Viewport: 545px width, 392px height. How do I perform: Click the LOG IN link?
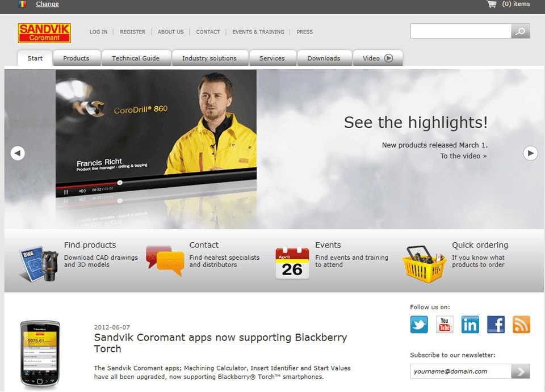pyautogui.click(x=98, y=32)
